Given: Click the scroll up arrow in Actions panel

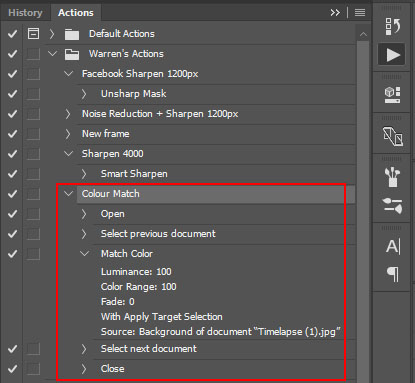Looking at the screenshot, I should click(x=363, y=34).
